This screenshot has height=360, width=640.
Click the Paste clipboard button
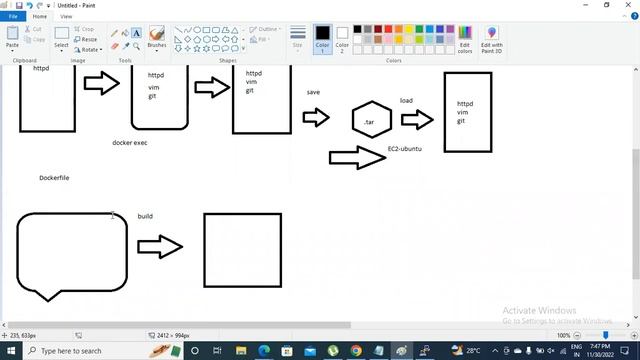(x=12, y=36)
